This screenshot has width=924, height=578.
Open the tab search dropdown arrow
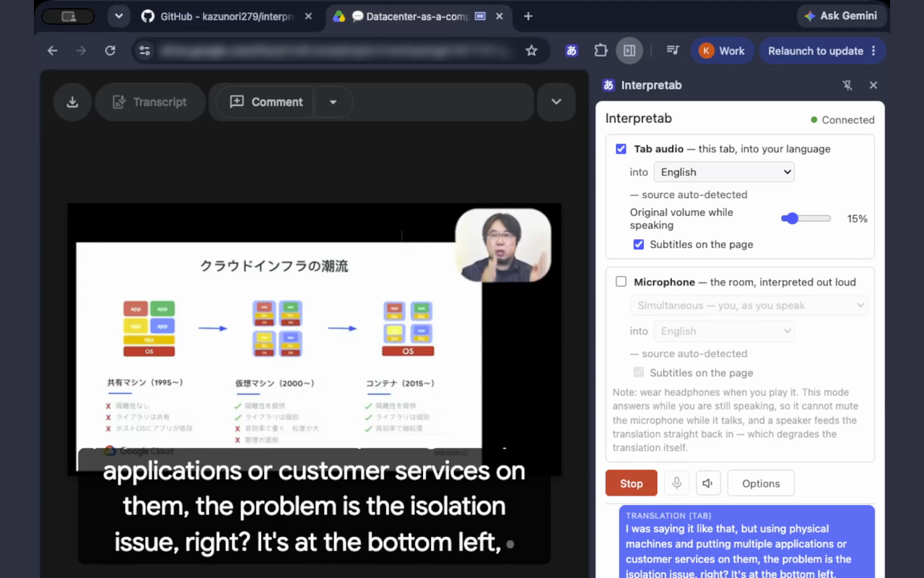click(118, 16)
